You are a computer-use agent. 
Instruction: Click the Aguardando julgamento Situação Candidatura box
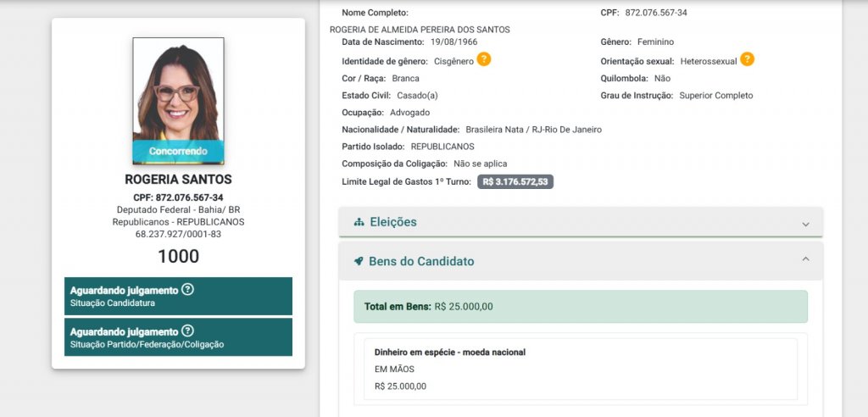click(178, 297)
